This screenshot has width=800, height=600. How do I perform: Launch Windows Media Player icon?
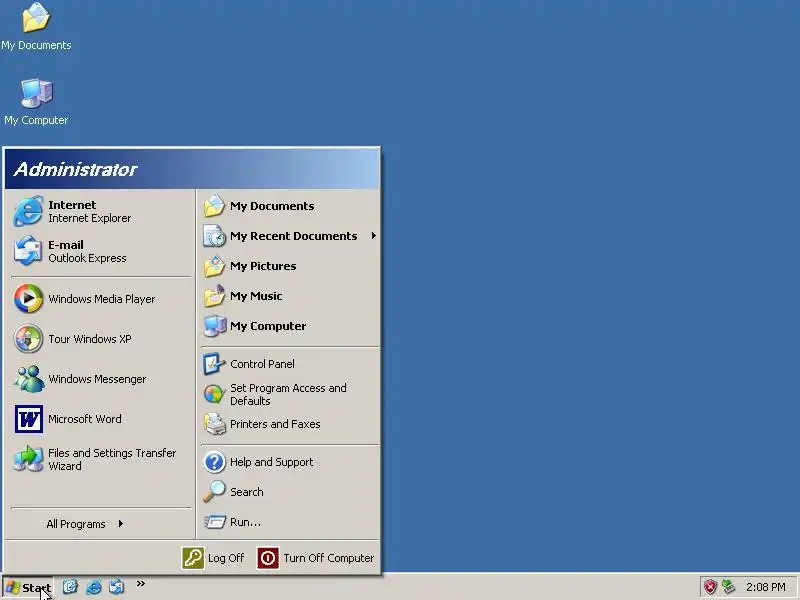[x=28, y=298]
